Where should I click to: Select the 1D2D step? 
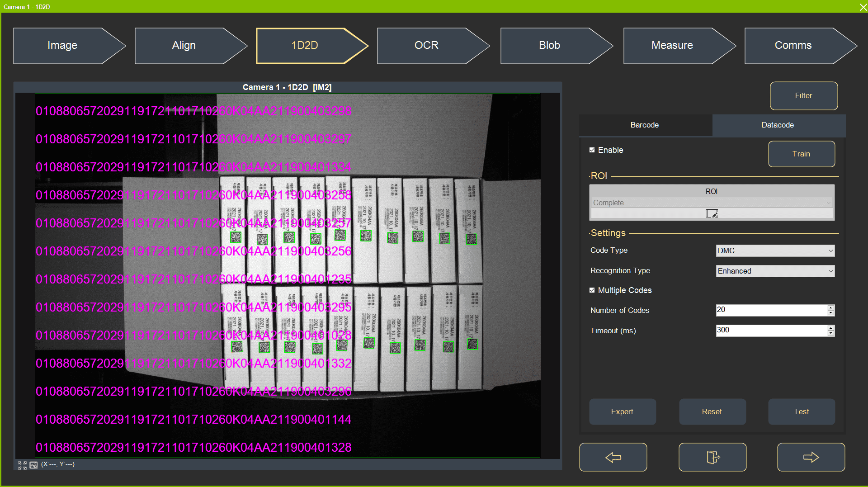(x=312, y=46)
